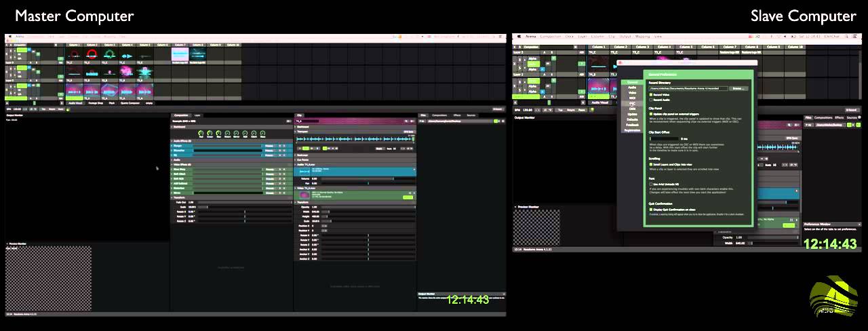The image size is (868, 331).
Task: Click Tap tempo button on Master
Action: pyautogui.click(x=42, y=109)
